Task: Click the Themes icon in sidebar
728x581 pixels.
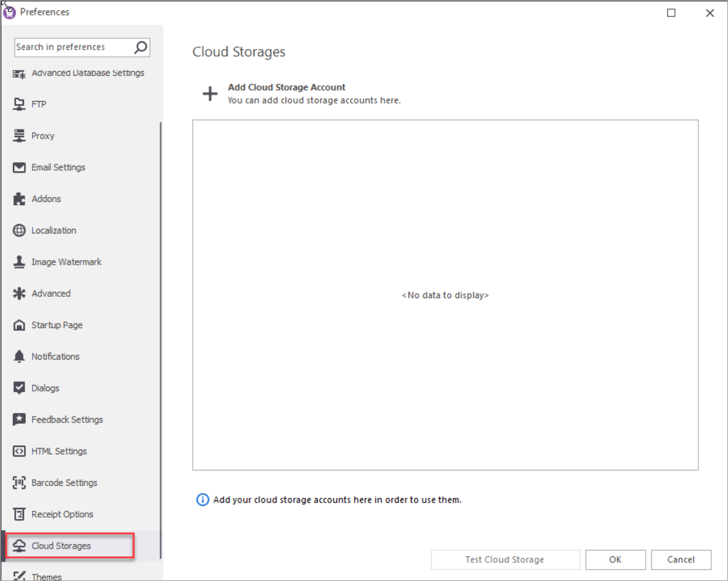Action: pyautogui.click(x=19, y=576)
